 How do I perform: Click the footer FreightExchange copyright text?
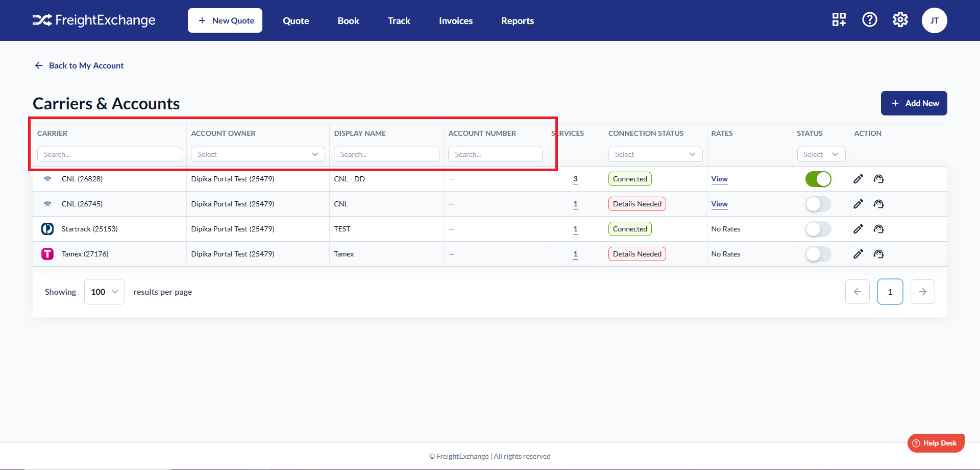490,456
